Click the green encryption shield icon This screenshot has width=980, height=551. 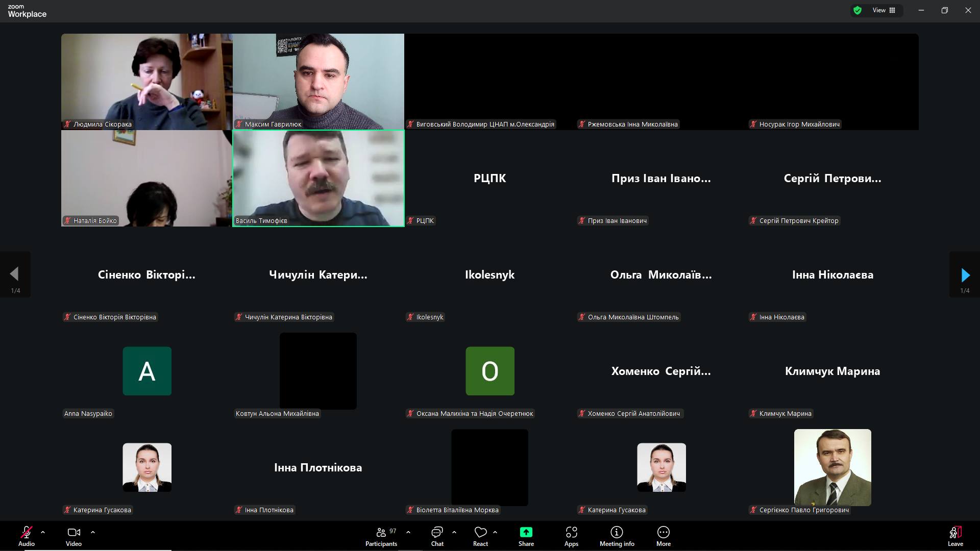click(x=857, y=10)
